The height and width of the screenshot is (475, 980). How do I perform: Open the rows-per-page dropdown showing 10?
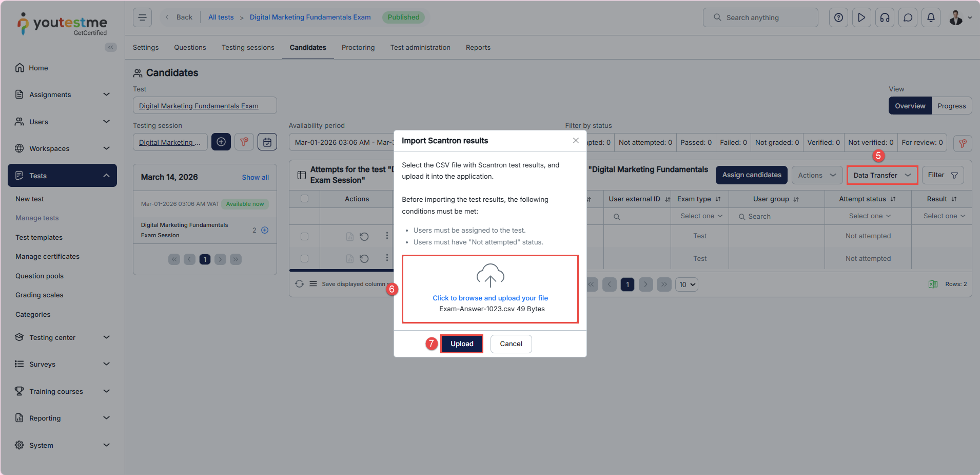687,284
